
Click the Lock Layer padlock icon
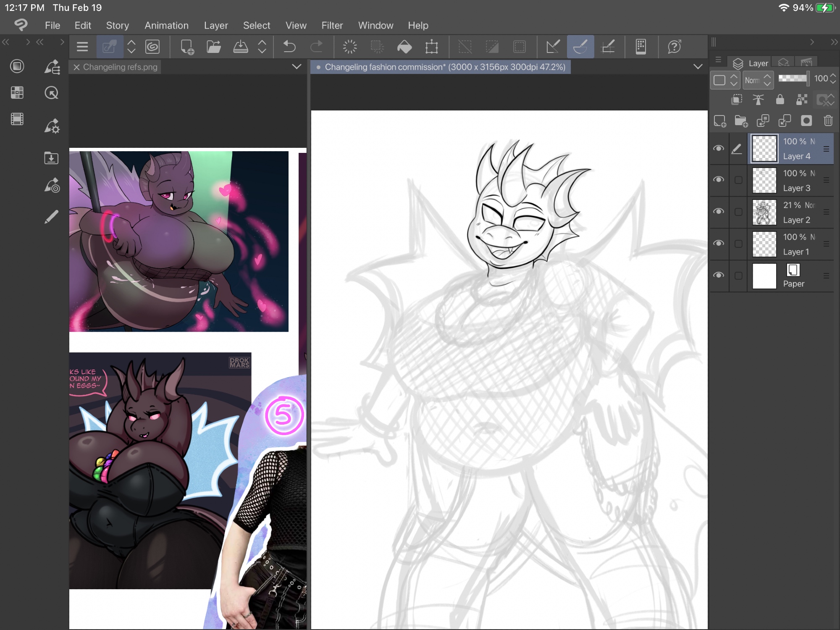[780, 100]
